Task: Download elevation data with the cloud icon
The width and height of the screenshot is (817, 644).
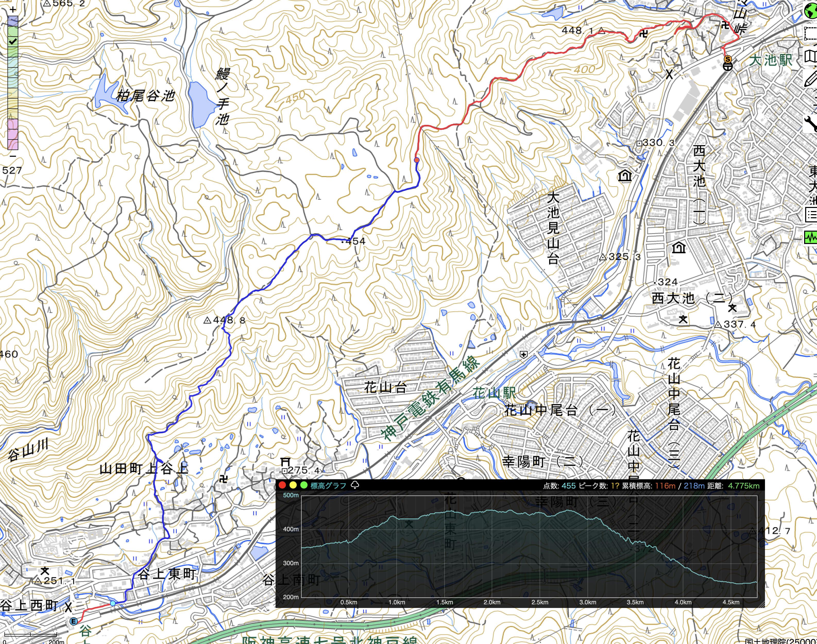Action: tap(355, 485)
